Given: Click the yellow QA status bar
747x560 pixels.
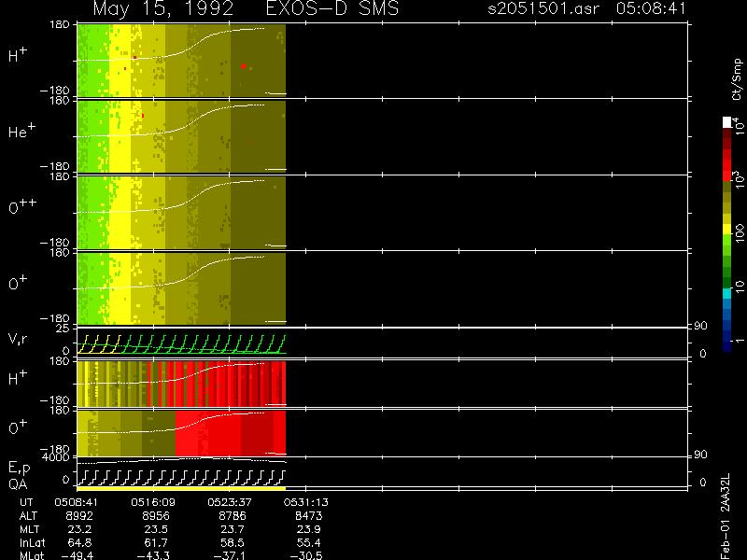Looking at the screenshot, I should tap(181, 488).
